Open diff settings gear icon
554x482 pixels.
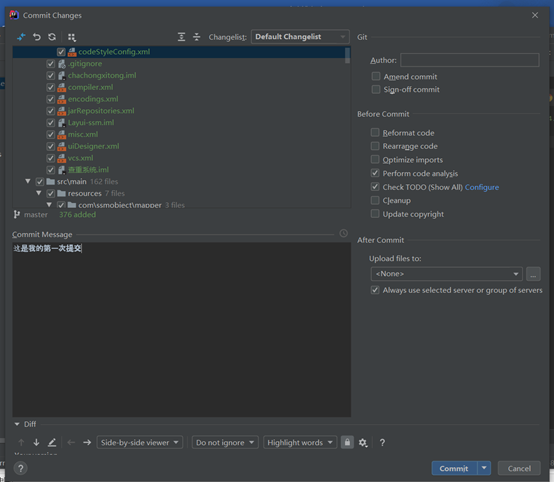(363, 442)
